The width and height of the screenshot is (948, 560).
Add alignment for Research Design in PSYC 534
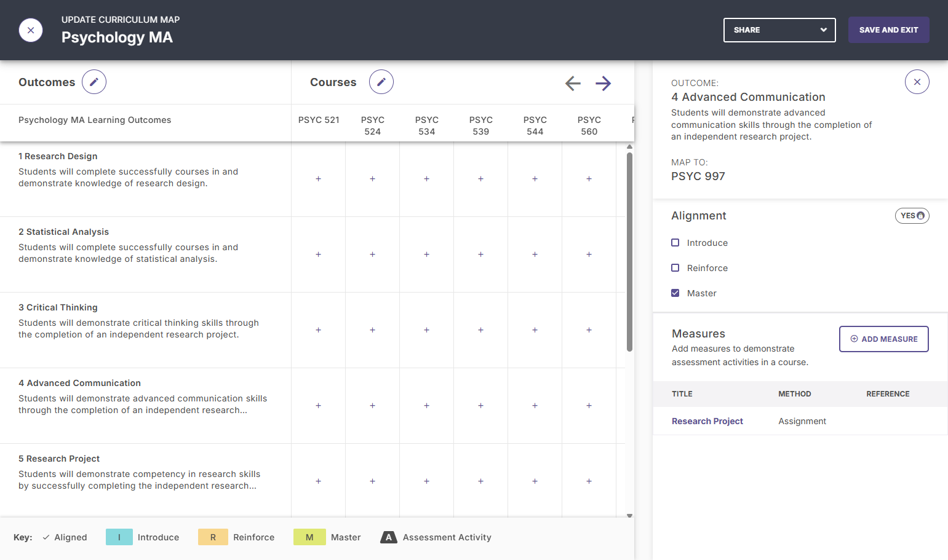(426, 179)
